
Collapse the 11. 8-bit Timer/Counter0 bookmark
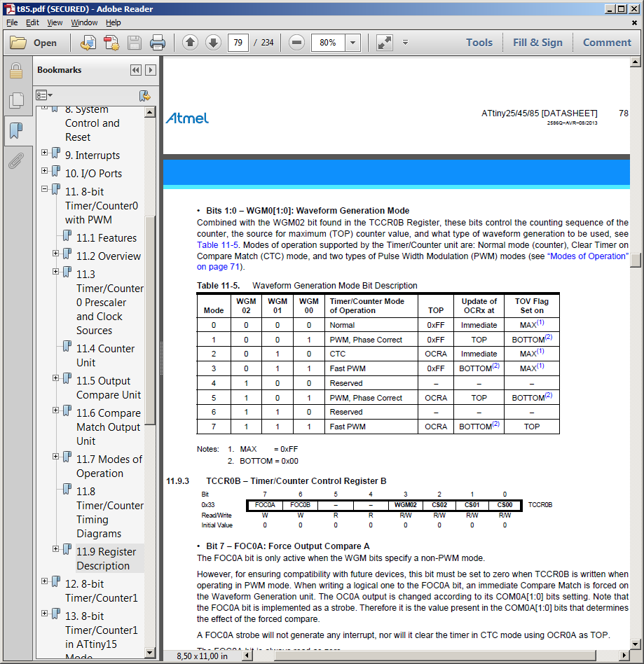44,189
